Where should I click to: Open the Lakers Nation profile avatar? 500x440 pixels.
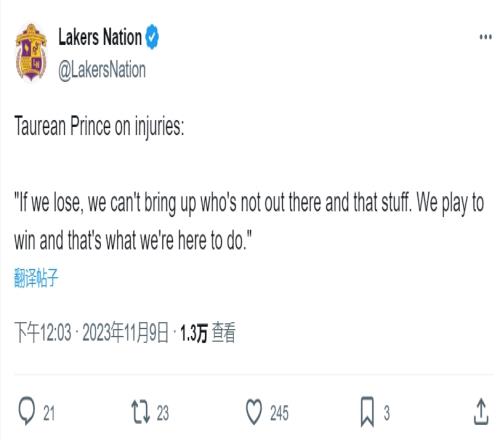tap(31, 52)
